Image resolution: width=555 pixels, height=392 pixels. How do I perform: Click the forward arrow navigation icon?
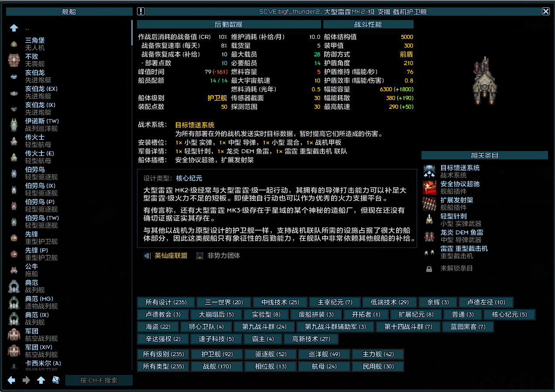pos(26,380)
